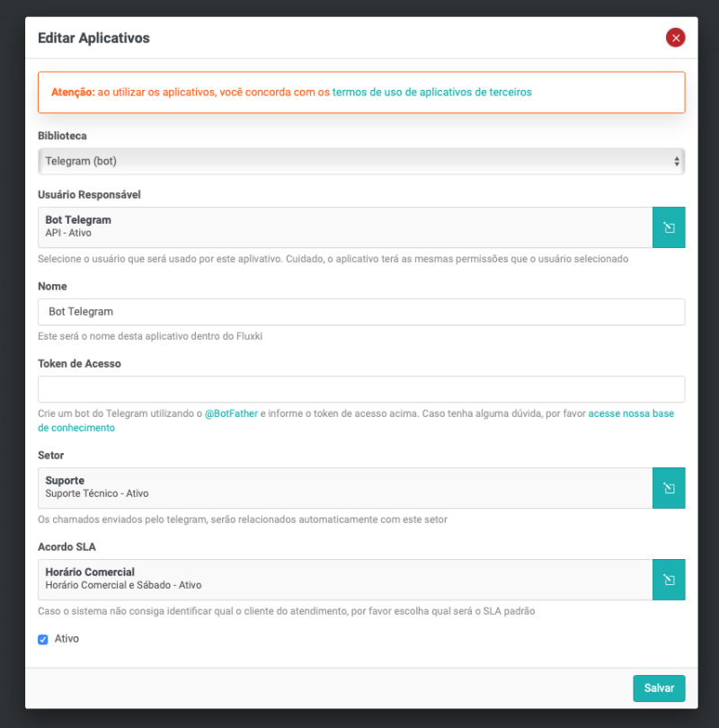
Task: Expand the Biblioteca dropdown showing Telegram (bot)
Action: 360,162
